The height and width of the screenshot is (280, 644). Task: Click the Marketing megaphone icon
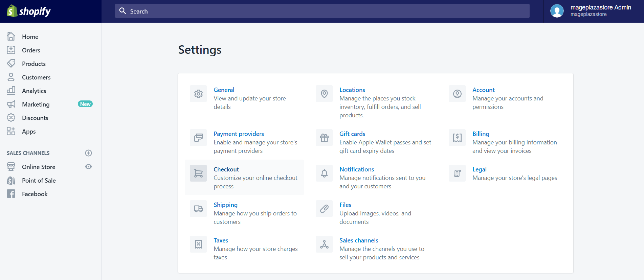coord(11,104)
